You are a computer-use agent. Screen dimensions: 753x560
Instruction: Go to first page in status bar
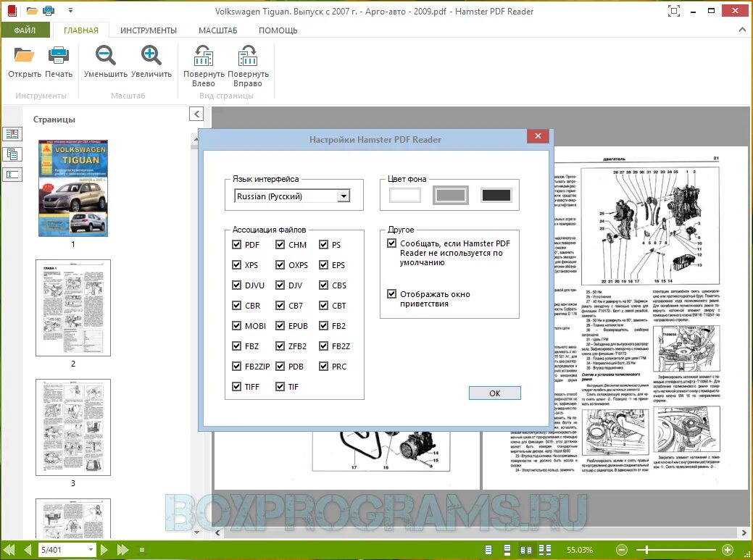pyautogui.click(x=9, y=549)
